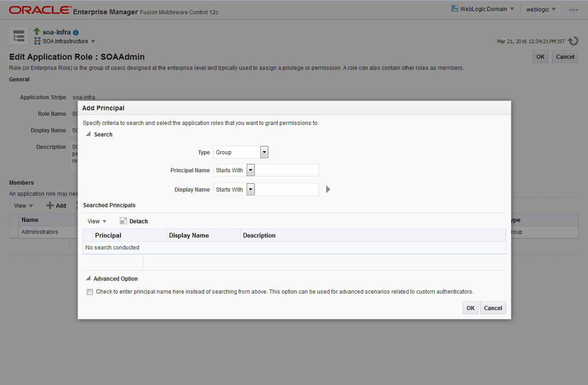Click the plus icon for Add member

click(x=50, y=205)
